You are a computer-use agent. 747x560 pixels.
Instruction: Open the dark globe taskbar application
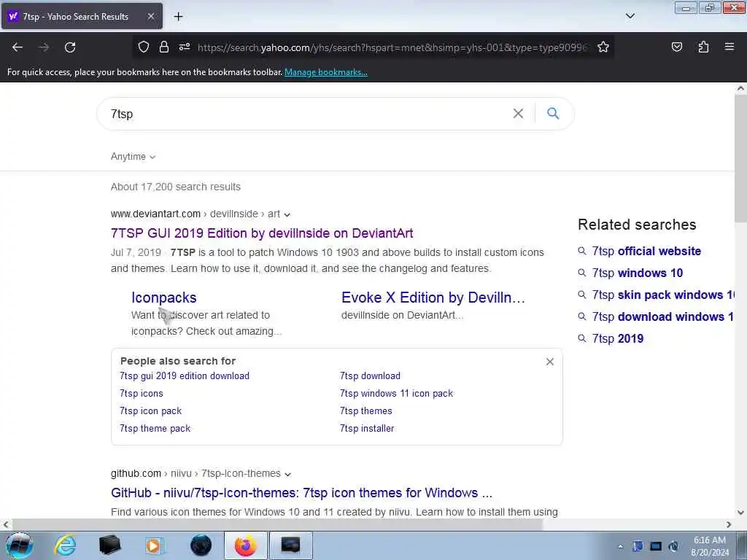tap(201, 545)
